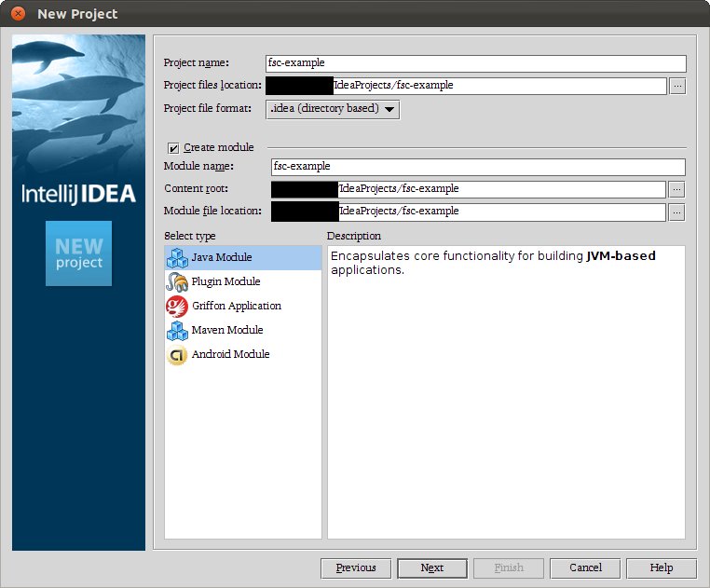Click the Description heading label
The height and width of the screenshot is (588, 710).
[354, 236]
